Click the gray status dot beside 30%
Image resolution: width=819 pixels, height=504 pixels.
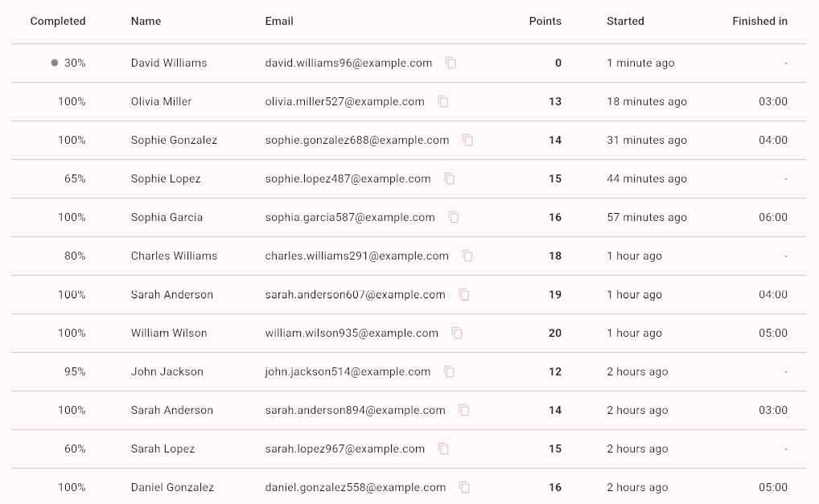54,63
